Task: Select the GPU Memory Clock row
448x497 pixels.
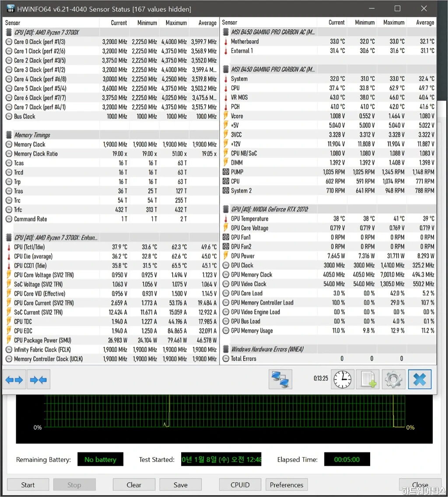Action: 328,275
